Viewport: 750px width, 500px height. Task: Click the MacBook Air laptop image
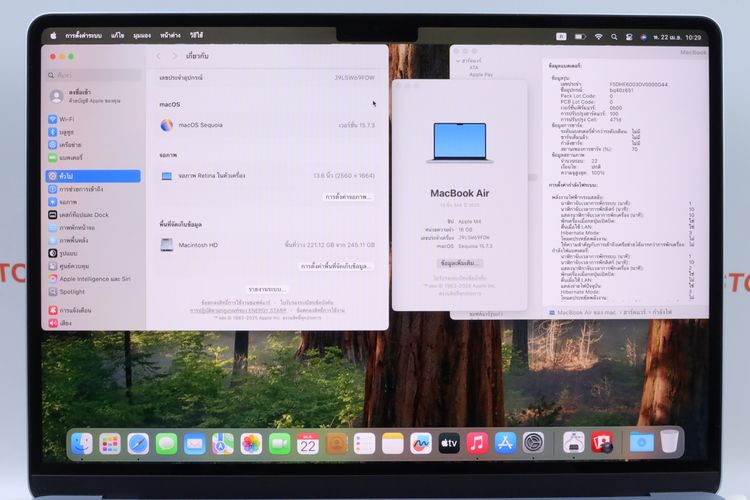click(x=460, y=143)
